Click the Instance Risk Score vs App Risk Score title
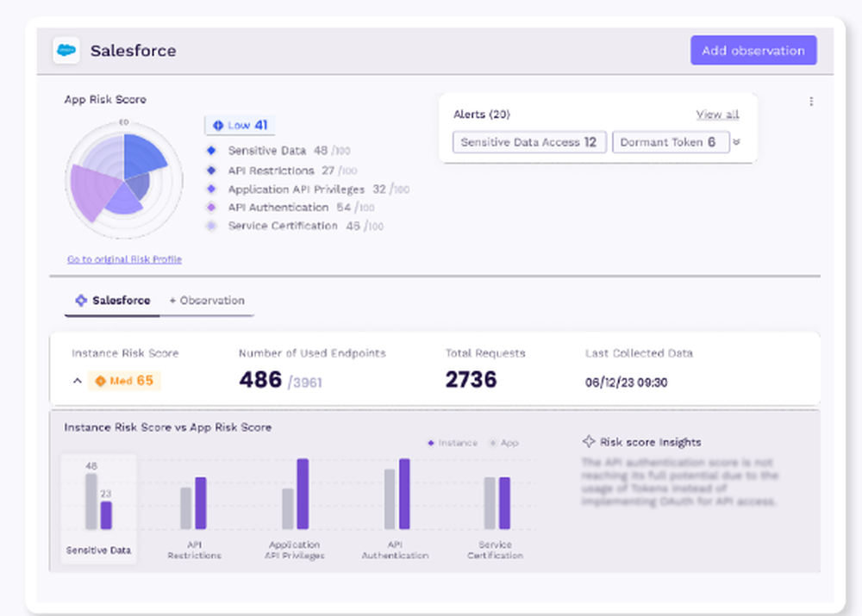Viewport: 862px width, 616px height. click(x=168, y=427)
